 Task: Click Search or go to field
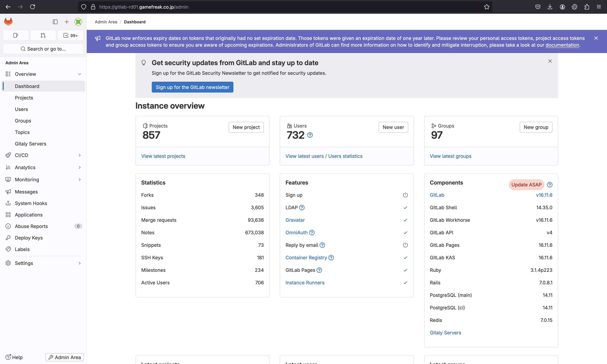43,49
